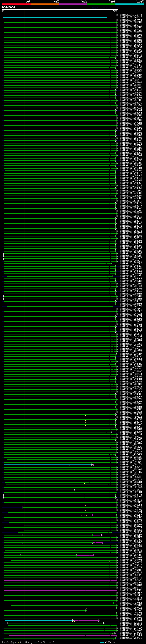
Task: Click the red 20% identity legend bar
Action: coord(16,4)
